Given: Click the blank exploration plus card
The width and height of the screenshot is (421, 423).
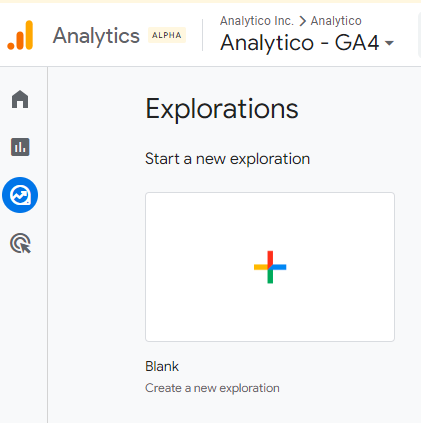Looking at the screenshot, I should coord(270,267).
